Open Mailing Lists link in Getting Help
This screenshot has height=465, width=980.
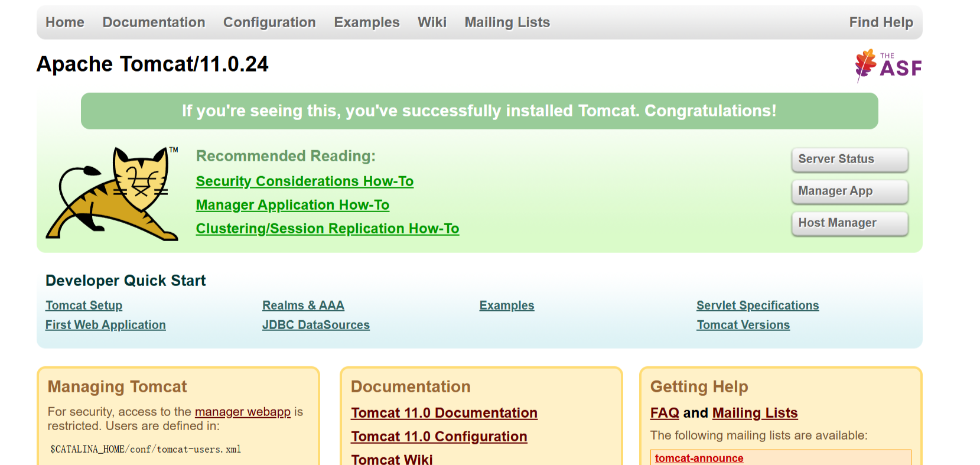pyautogui.click(x=755, y=413)
